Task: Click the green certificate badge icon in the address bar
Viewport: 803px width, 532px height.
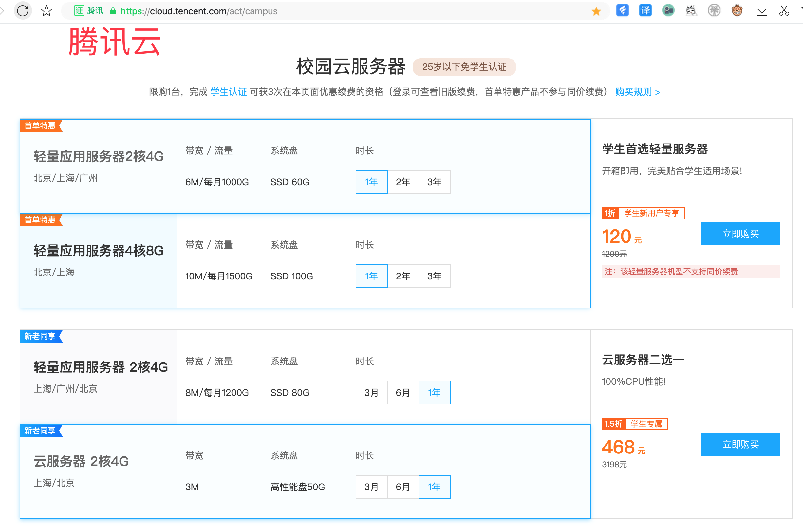Action: pos(79,10)
